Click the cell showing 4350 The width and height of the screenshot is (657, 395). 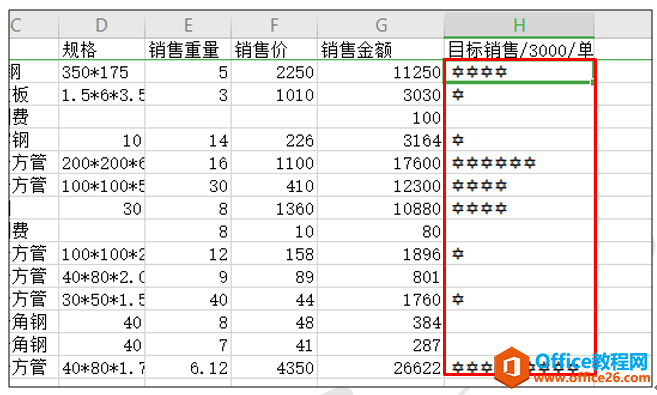[x=274, y=368]
